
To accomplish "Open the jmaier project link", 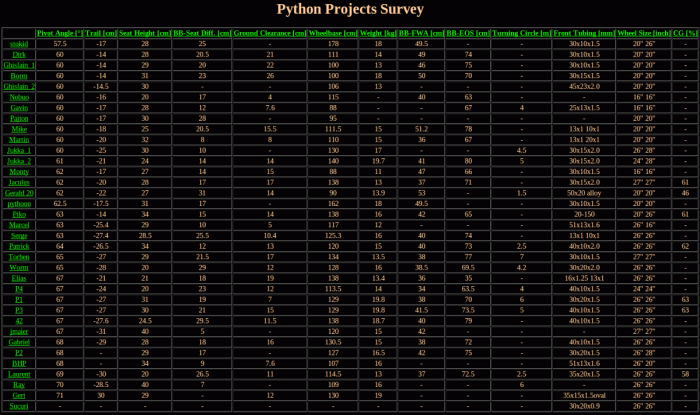I will click(19, 332).
